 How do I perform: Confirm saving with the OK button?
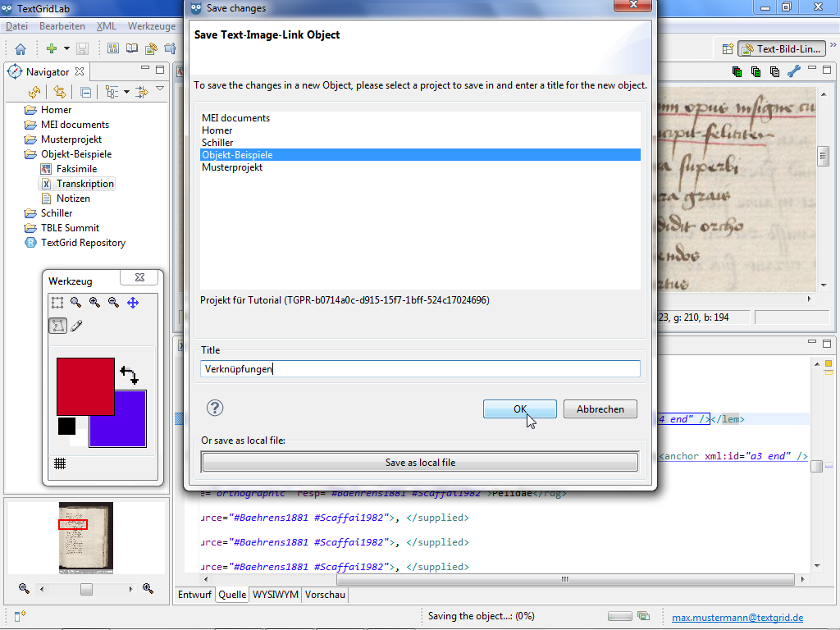click(x=519, y=409)
